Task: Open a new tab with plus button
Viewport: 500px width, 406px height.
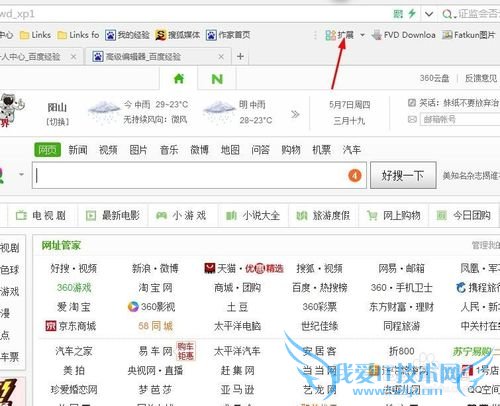Action: tap(240, 56)
